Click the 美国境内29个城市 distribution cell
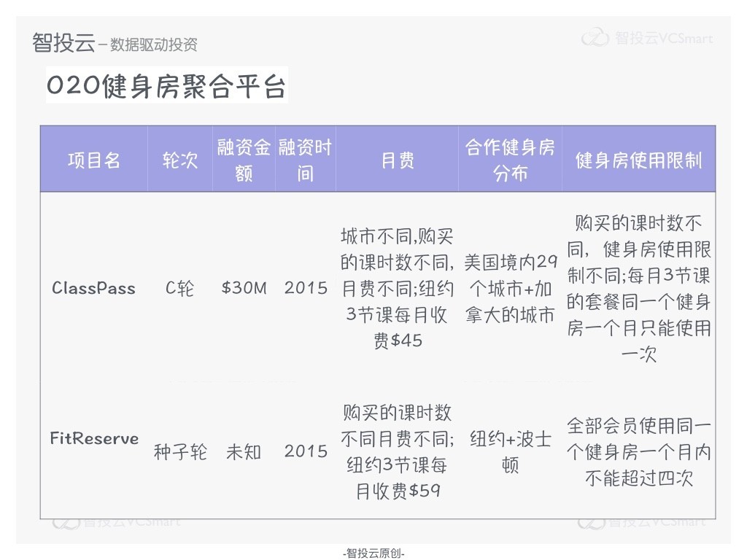This screenshot has height=560, width=747. point(510,288)
